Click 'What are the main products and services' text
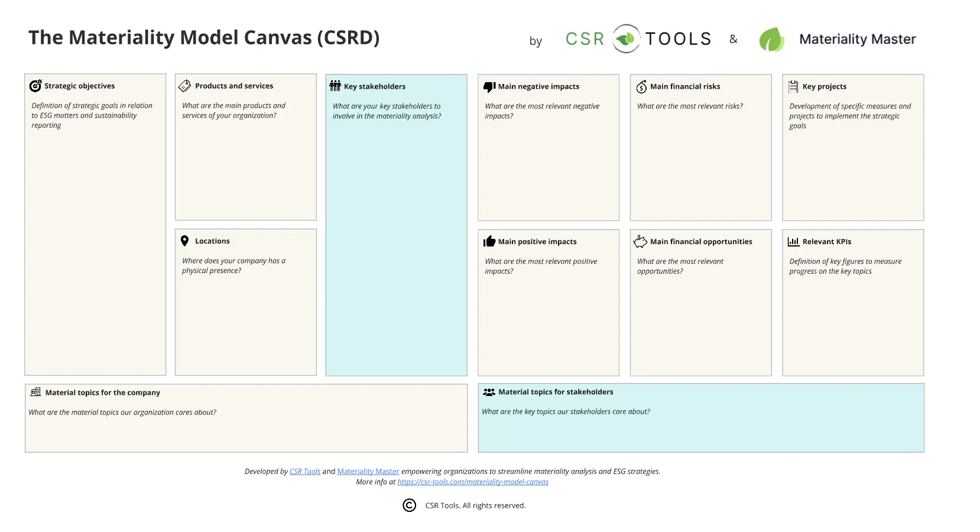 [x=233, y=111]
